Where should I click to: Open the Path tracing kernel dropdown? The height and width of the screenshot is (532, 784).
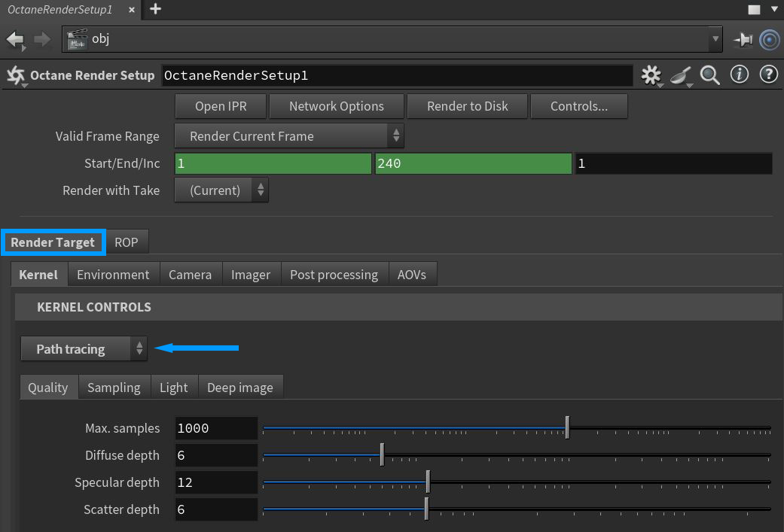(x=84, y=349)
